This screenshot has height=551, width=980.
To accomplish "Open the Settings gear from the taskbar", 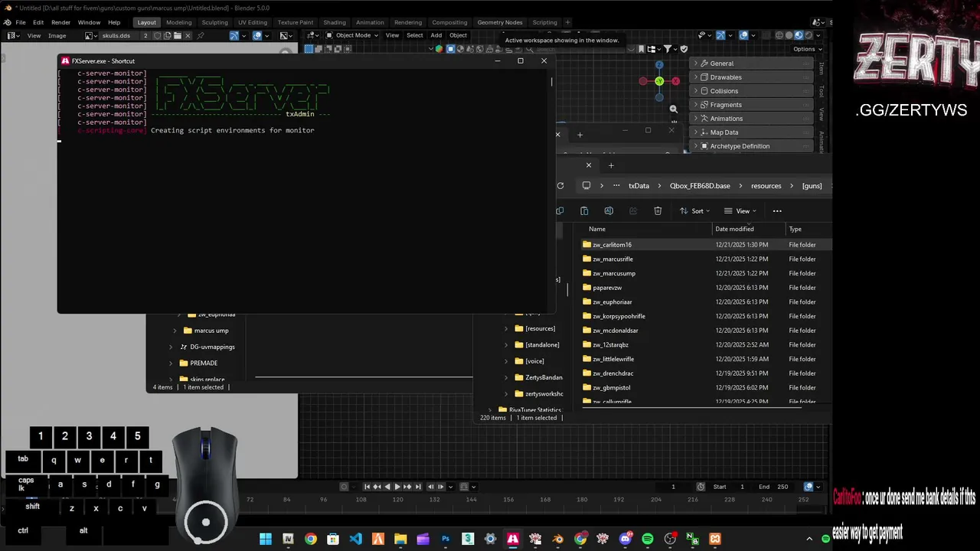I will coord(490,539).
